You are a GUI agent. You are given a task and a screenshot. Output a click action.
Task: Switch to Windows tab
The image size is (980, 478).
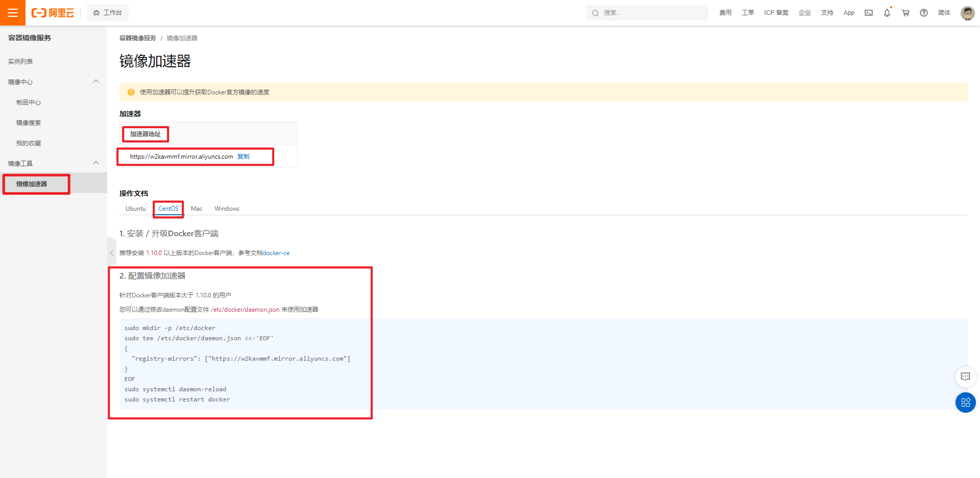[x=227, y=209]
